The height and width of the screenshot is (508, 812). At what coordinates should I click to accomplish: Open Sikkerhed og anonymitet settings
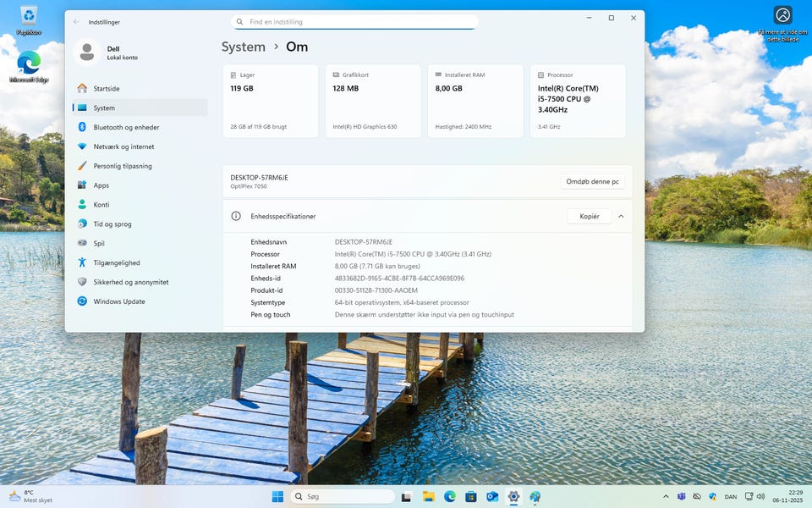tap(130, 282)
